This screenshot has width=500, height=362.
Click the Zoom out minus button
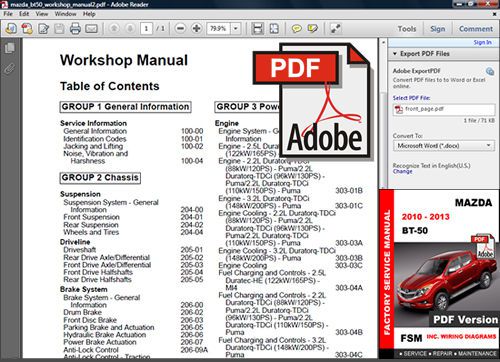coord(180,29)
